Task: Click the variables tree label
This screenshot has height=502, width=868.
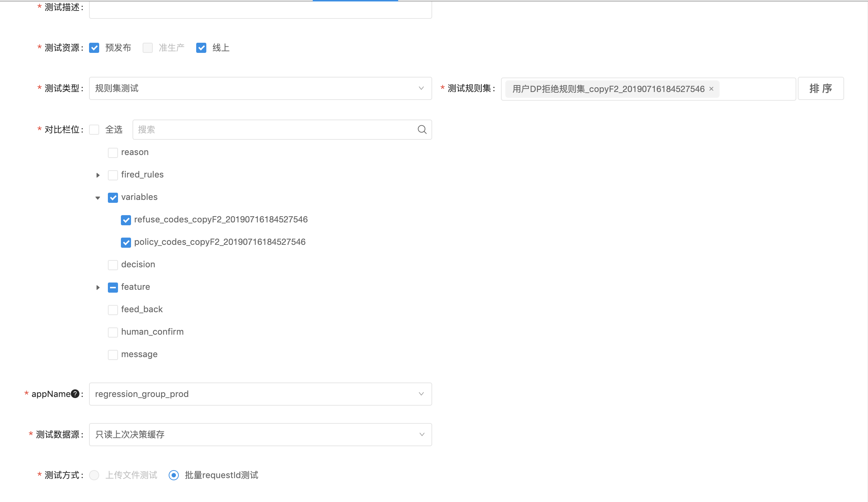Action: coord(139,197)
